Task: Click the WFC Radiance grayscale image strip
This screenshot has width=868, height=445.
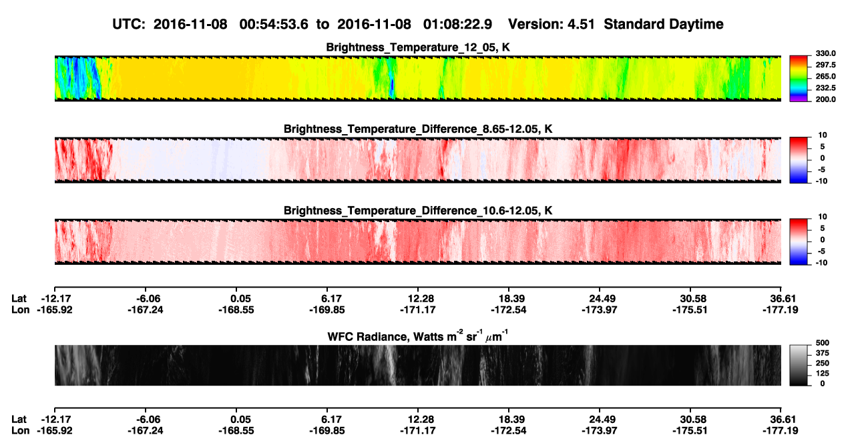Action: point(417,365)
